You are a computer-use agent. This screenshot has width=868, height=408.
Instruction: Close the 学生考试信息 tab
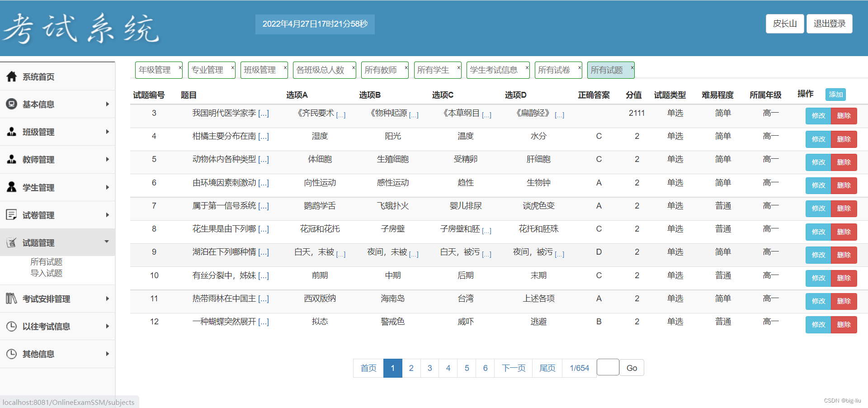527,67
